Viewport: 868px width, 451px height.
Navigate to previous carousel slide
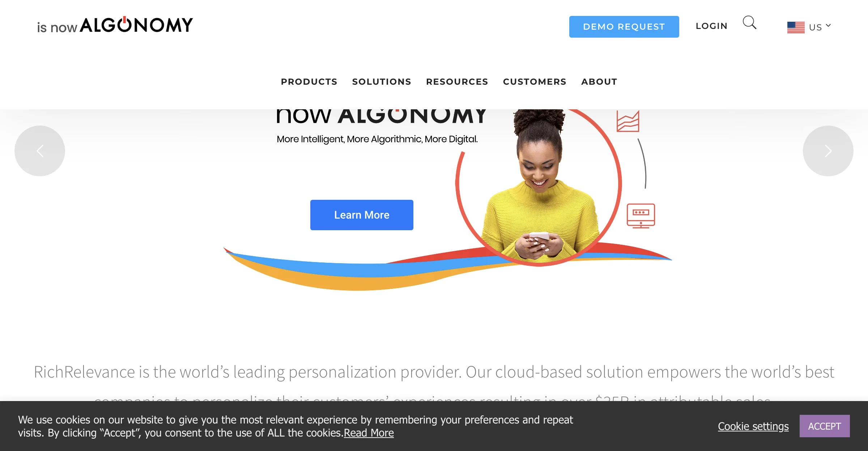(x=40, y=151)
